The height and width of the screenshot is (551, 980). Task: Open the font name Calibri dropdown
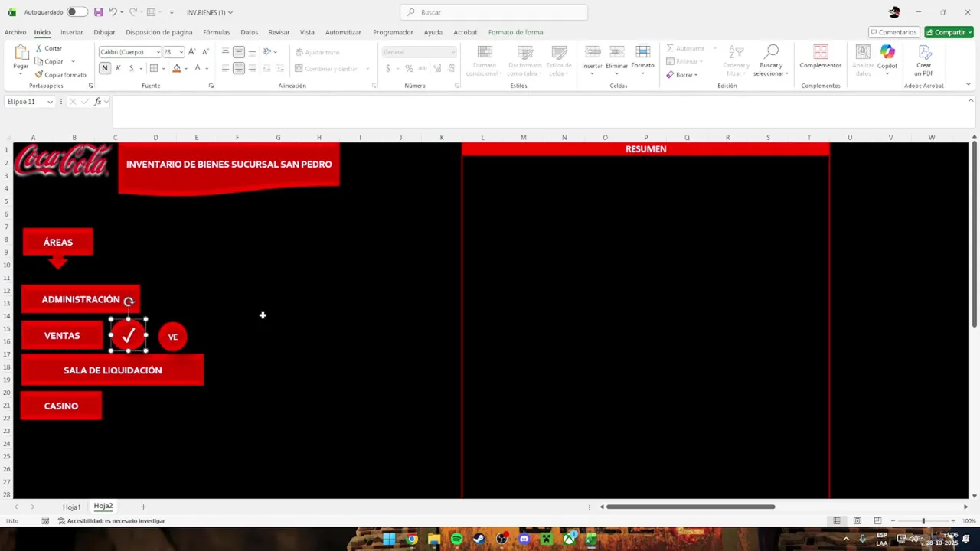[158, 52]
